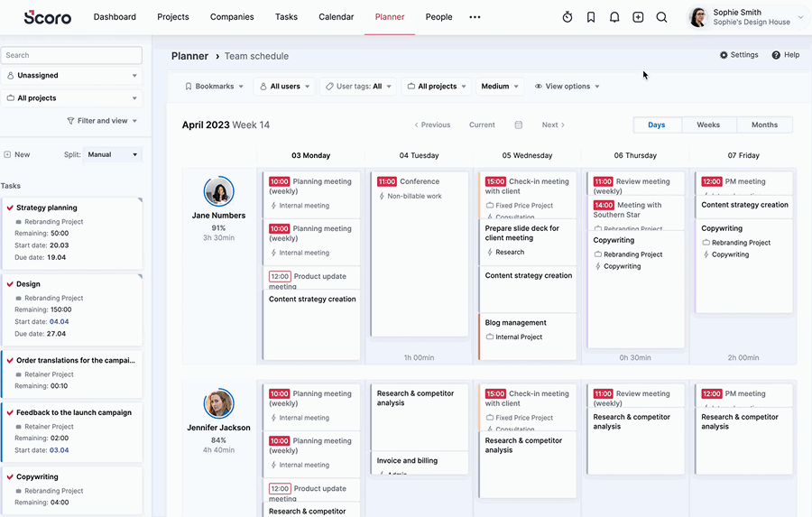Switch to Days view

(657, 125)
